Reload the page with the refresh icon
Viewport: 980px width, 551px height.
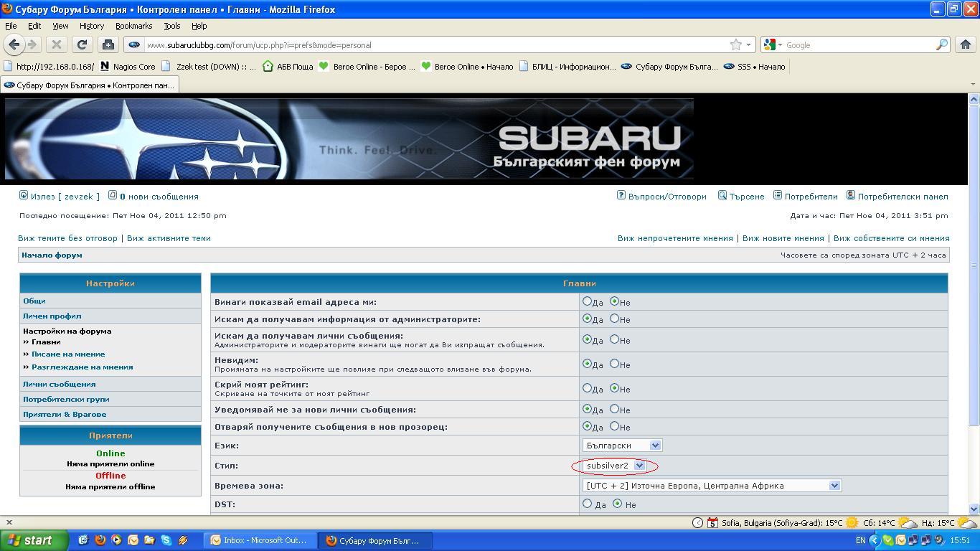point(82,44)
